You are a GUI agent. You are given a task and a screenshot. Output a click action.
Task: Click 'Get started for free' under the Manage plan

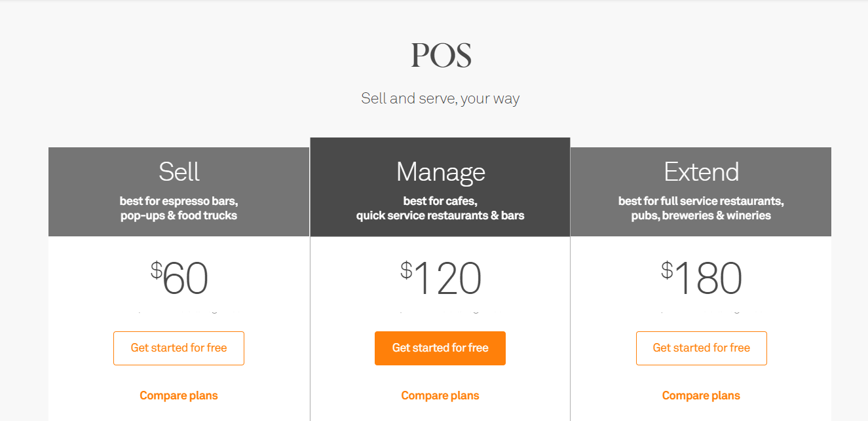440,348
